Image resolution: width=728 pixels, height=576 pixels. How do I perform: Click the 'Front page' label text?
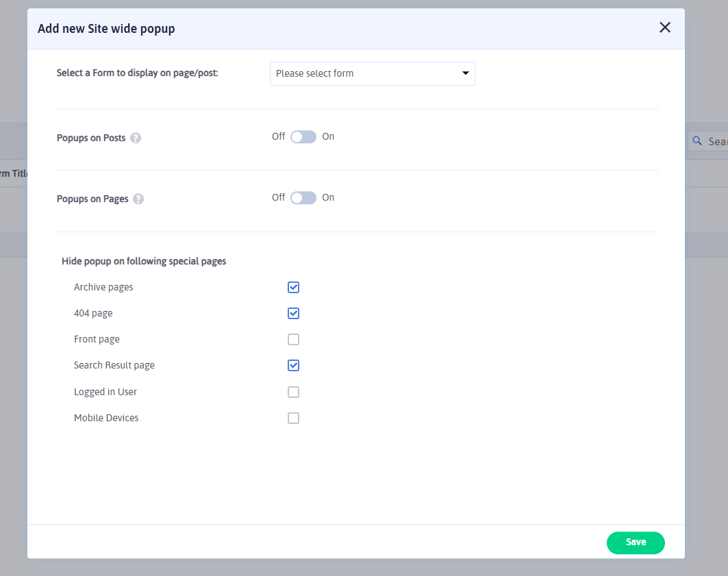pos(97,340)
